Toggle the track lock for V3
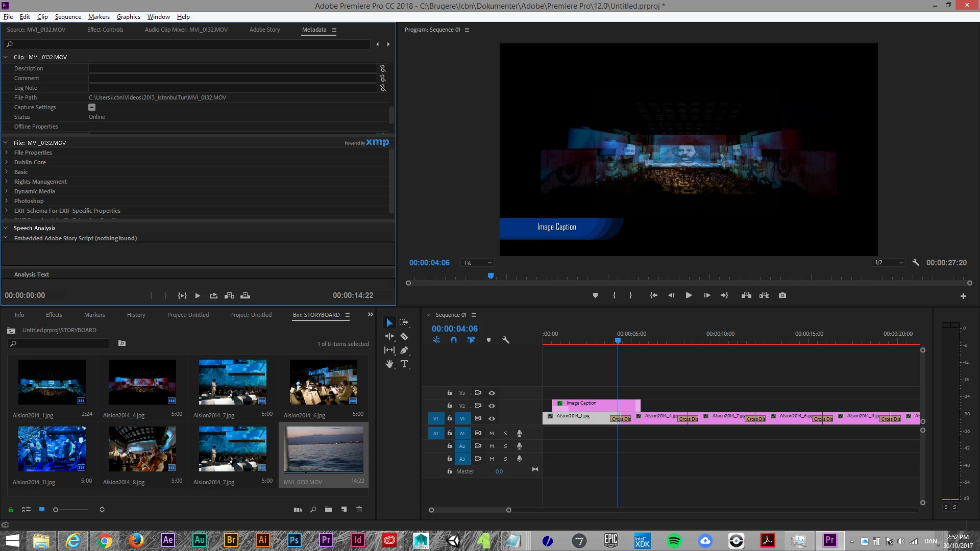This screenshot has width=980, height=551. tap(449, 393)
